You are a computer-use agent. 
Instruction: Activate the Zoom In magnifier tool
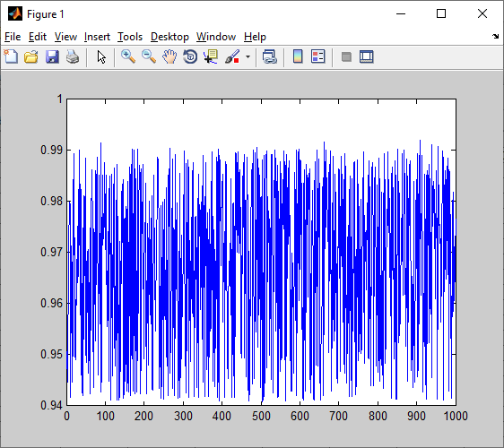[128, 56]
